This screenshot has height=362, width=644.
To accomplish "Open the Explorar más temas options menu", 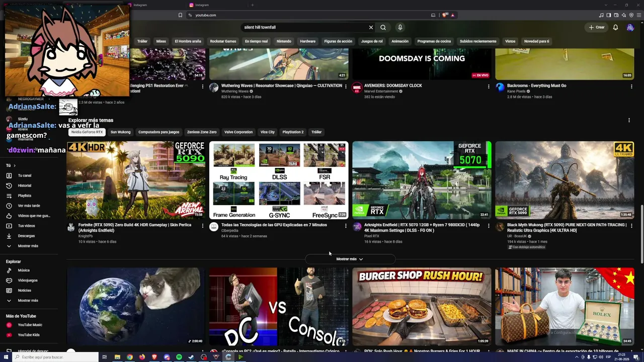I will (629, 120).
